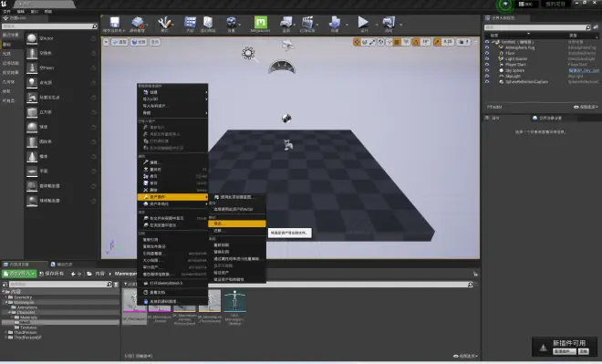Viewport: 602px width, 364px height.
Task: Click the save current level toolbar icon
Action: 114,24
